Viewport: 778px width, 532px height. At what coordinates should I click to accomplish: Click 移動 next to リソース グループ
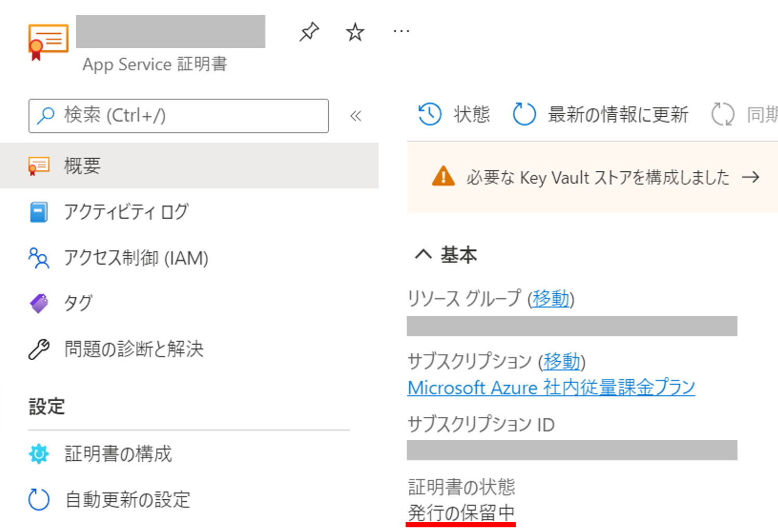click(551, 299)
